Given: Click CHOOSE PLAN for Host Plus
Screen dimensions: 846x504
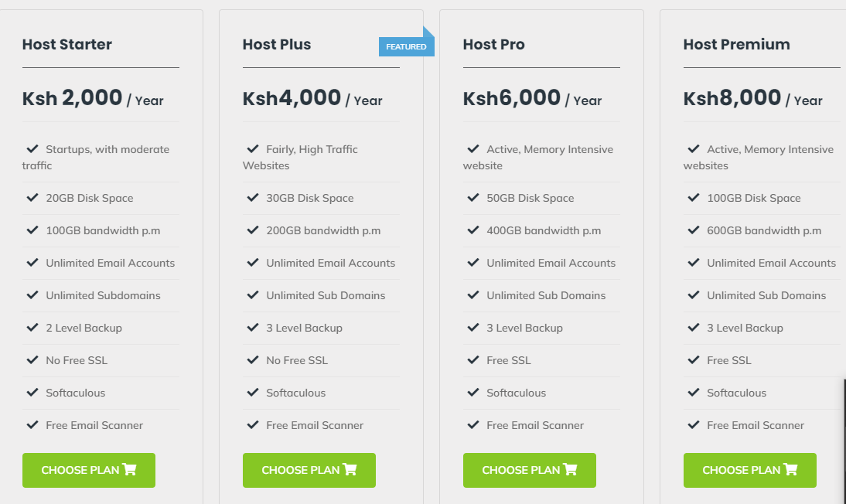Looking at the screenshot, I should point(309,470).
